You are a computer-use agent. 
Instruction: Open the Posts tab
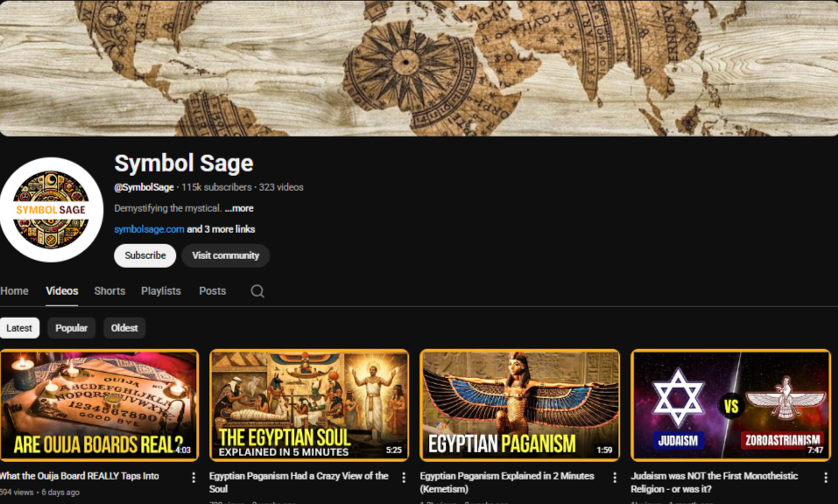212,291
